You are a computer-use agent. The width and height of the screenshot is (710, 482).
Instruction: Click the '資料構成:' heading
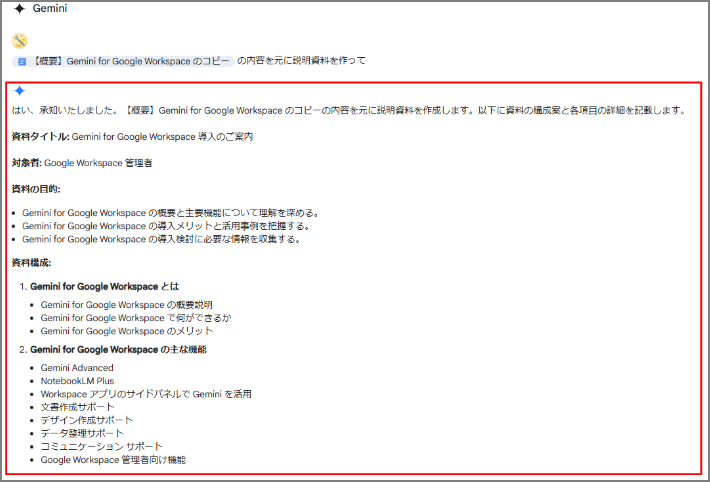(31, 263)
